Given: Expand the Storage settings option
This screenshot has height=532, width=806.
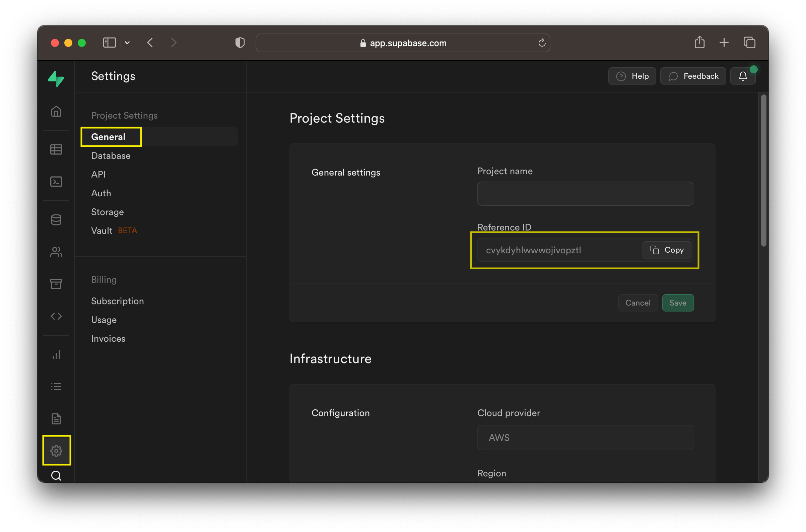Looking at the screenshot, I should click(107, 211).
